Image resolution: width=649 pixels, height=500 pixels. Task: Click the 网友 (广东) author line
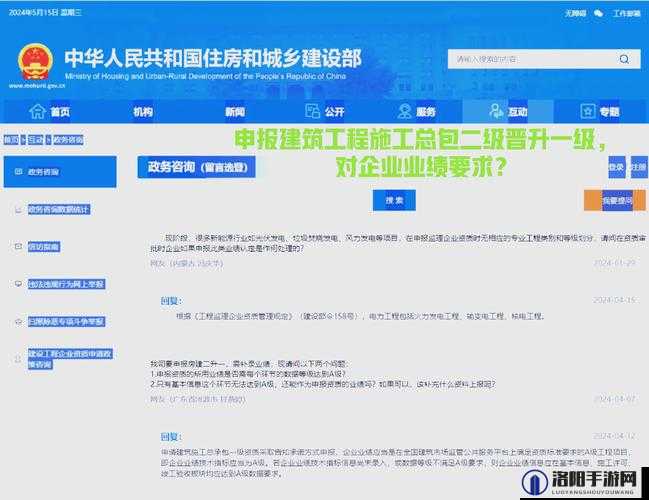point(198,399)
